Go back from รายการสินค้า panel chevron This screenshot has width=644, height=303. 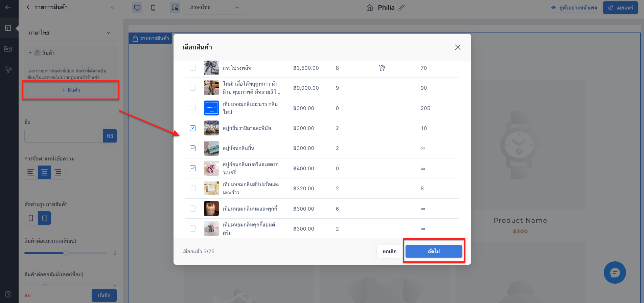28,7
